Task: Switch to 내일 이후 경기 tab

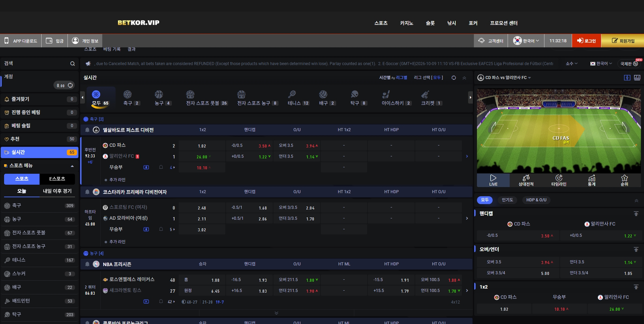Action: 57,191
